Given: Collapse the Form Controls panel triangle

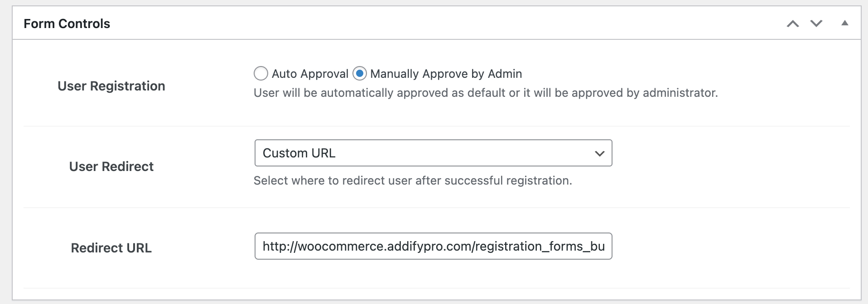Looking at the screenshot, I should [x=845, y=23].
